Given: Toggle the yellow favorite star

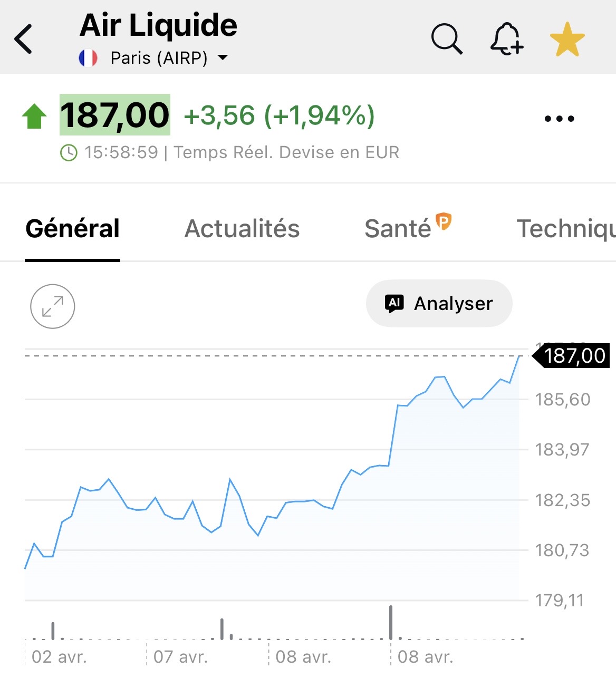Looking at the screenshot, I should 567,40.
